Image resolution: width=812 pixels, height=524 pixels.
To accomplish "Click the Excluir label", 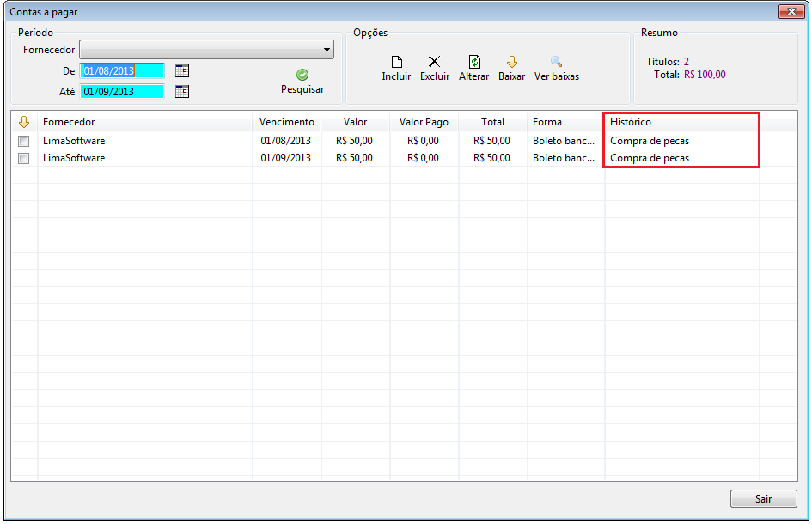I will 435,76.
